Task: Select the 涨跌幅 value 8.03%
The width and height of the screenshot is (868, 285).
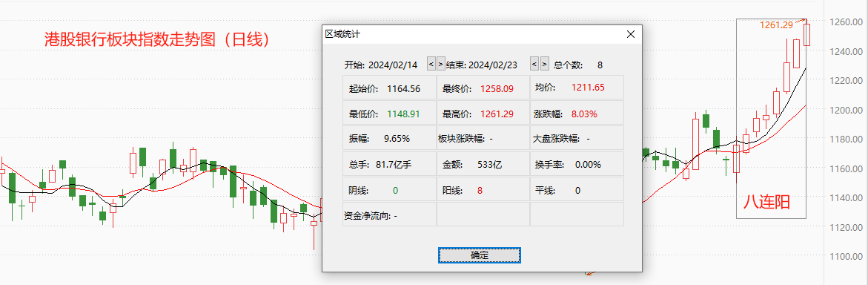Action: click(584, 114)
